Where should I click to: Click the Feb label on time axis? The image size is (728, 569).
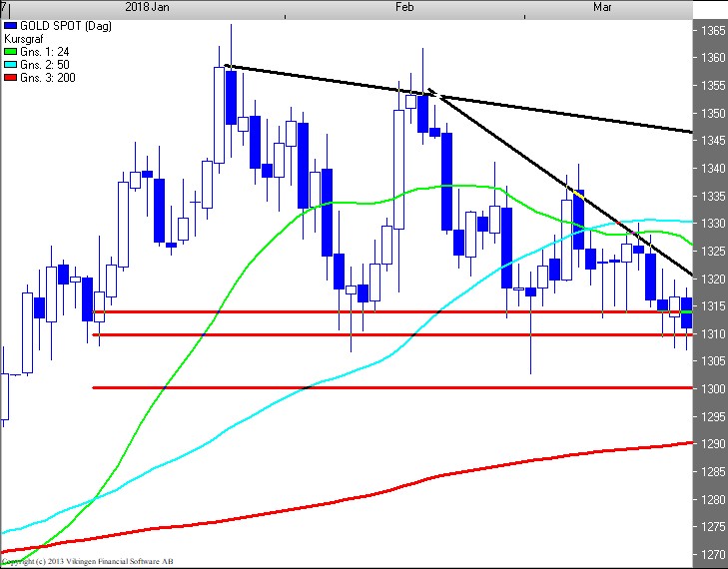click(404, 7)
